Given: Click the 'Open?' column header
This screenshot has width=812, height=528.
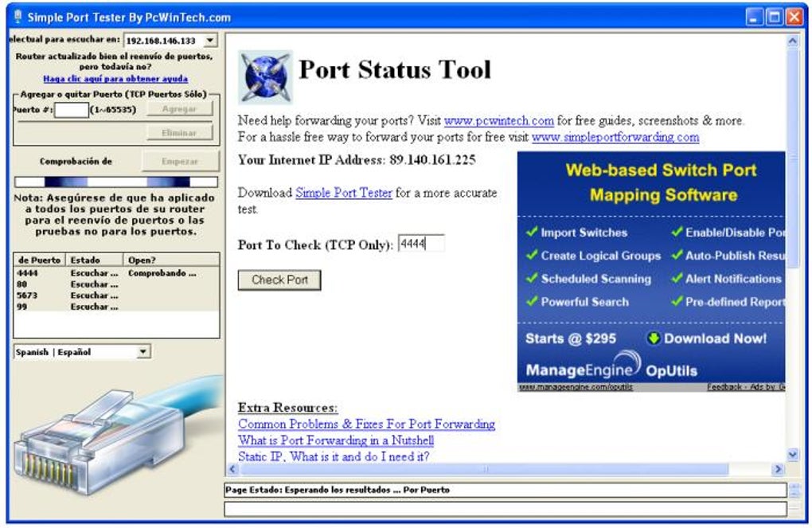Looking at the screenshot, I should click(x=171, y=260).
